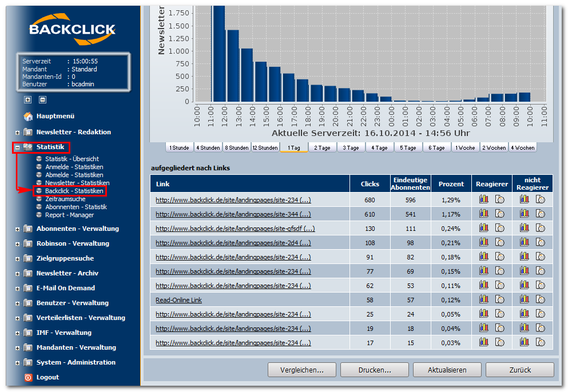Click nicht-Reagierer chart icon for 130-clicks row
This screenshot has width=568, height=392.
525,227
